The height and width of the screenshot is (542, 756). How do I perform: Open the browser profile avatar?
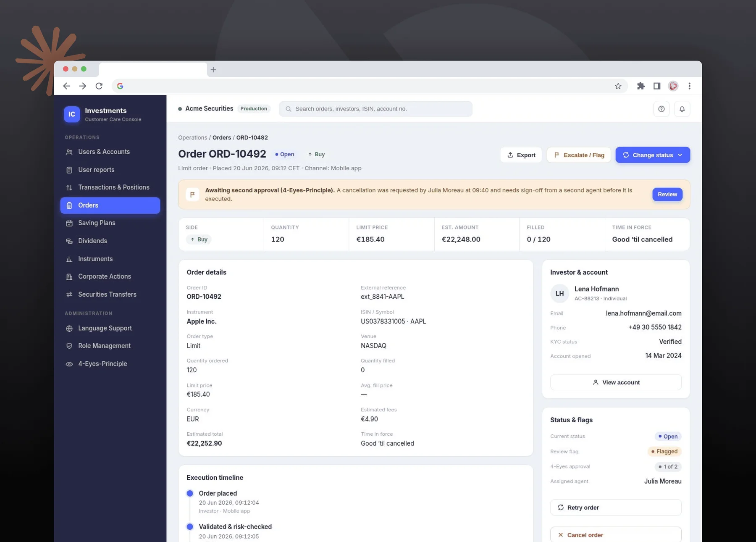tap(673, 86)
